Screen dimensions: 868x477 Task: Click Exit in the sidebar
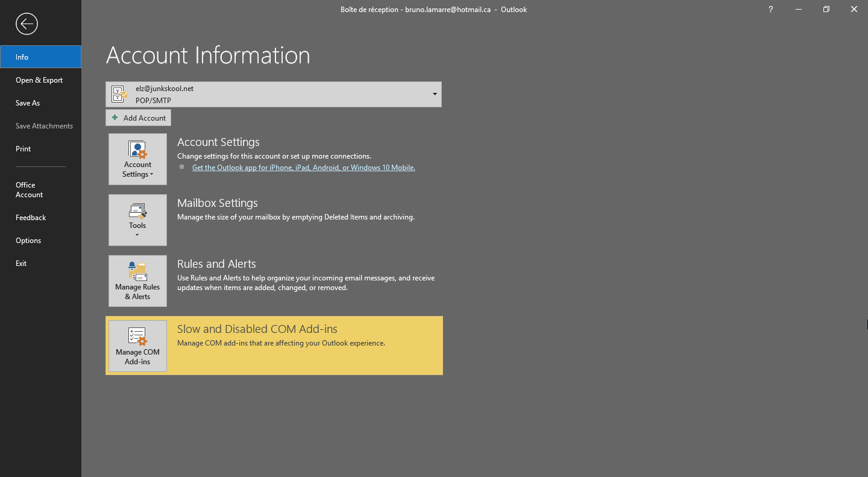[x=40, y=264]
